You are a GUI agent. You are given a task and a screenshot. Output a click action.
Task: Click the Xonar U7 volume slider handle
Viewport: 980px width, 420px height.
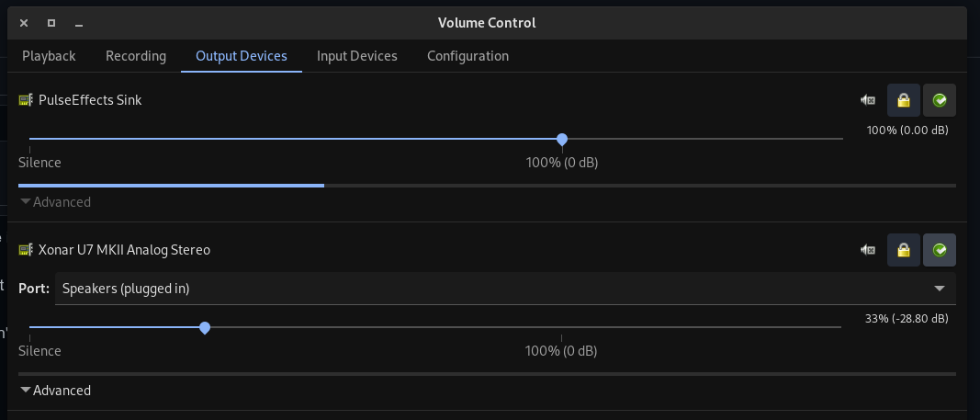pos(205,328)
